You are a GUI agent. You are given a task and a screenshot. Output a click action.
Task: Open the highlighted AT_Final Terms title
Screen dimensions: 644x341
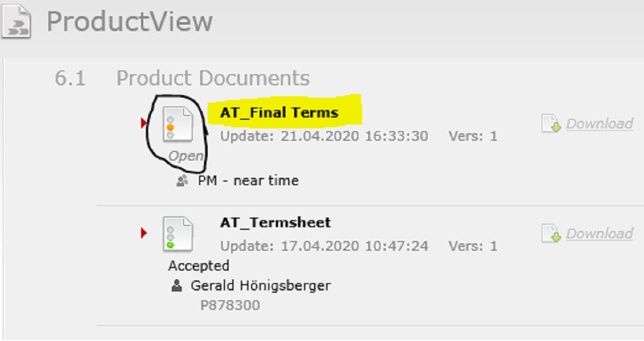(279, 112)
